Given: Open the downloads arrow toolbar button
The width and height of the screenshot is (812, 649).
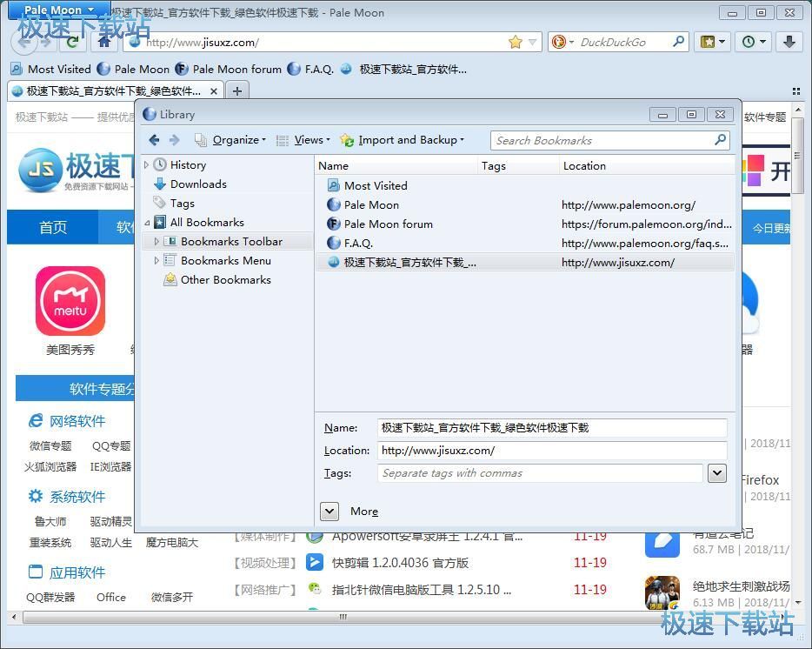Looking at the screenshot, I should [789, 42].
